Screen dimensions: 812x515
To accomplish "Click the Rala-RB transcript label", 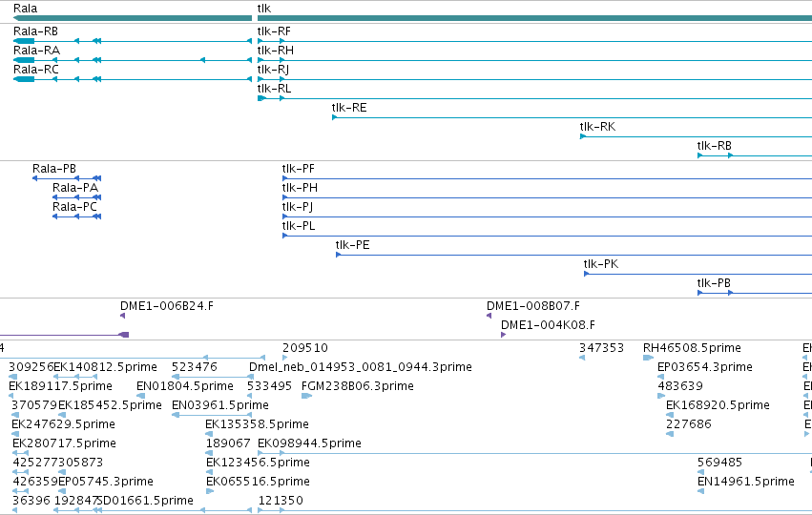I will tap(35, 31).
